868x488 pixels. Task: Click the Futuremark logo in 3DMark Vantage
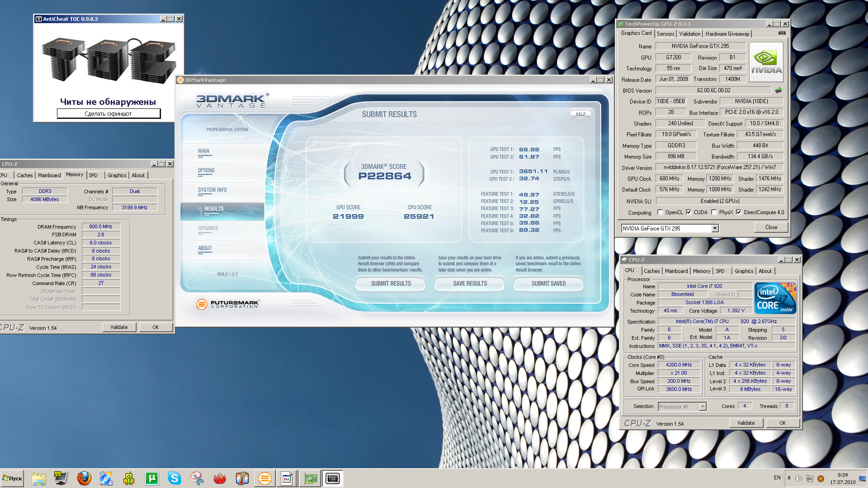[228, 304]
